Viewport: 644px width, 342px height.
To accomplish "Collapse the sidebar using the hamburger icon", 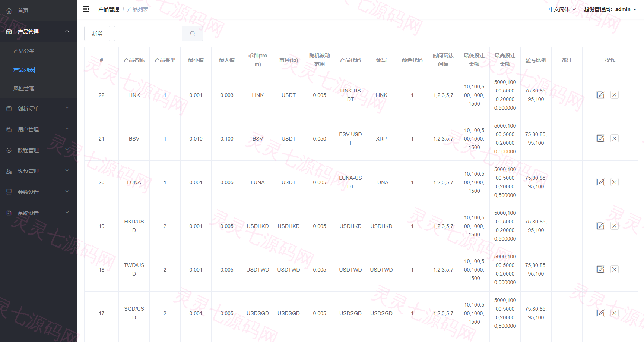I will click(86, 9).
